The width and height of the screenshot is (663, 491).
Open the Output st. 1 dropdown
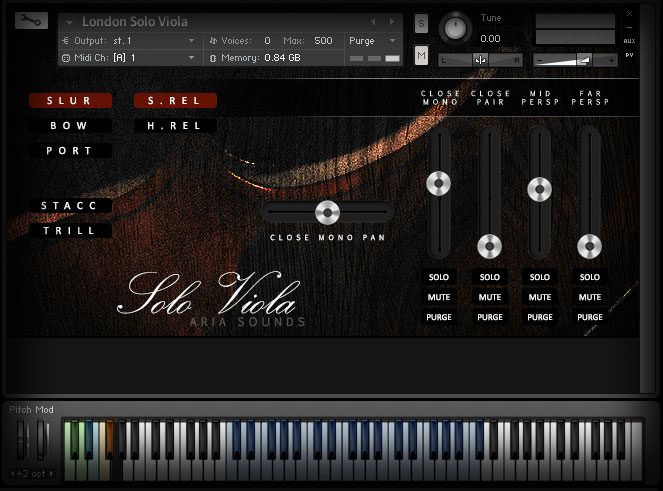[x=192, y=41]
